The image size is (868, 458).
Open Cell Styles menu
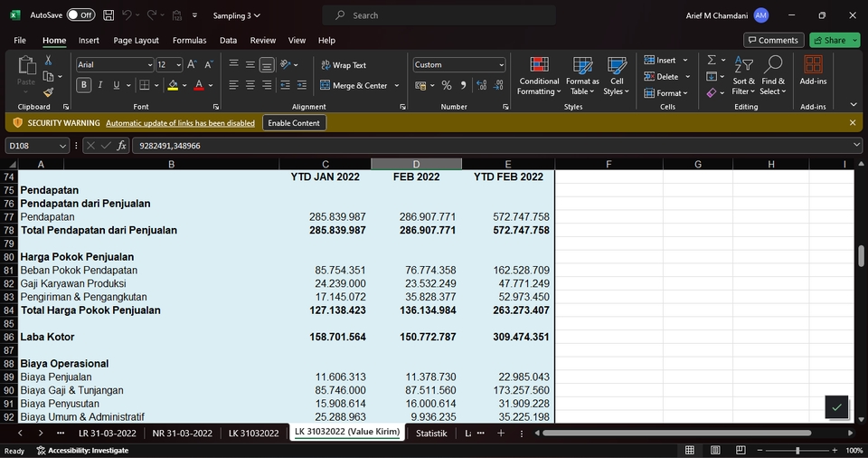tap(616, 77)
